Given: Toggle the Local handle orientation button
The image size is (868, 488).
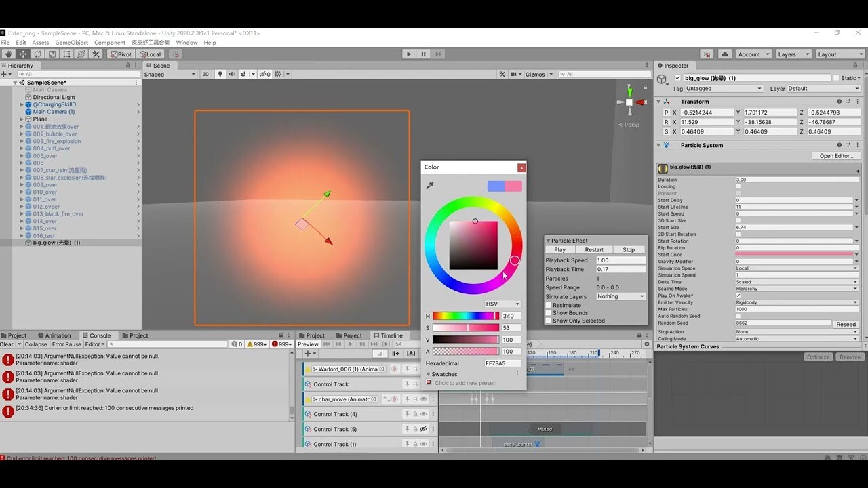Looking at the screenshot, I should (x=150, y=54).
